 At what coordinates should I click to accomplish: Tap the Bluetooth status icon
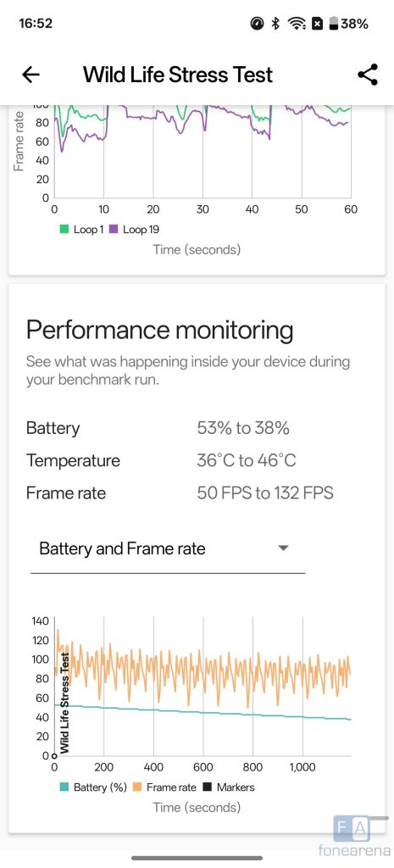275,24
